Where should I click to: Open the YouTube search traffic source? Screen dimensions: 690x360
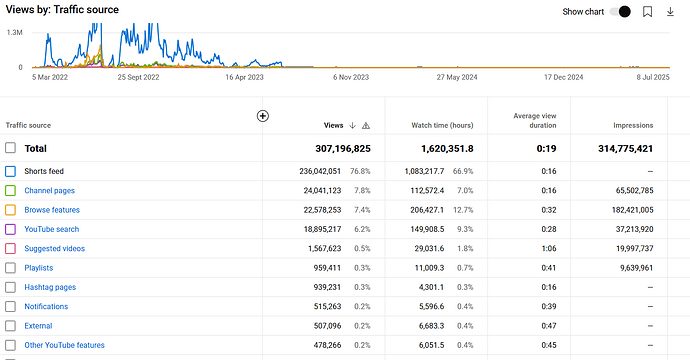(51, 229)
